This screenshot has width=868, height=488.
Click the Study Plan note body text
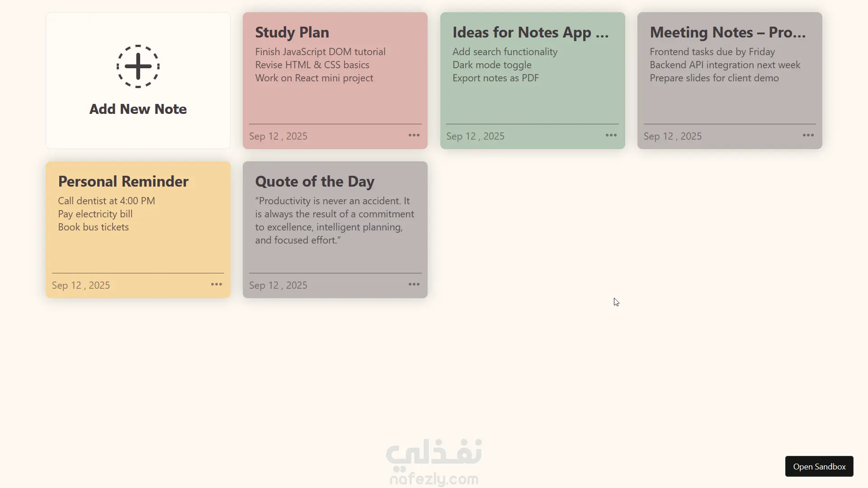click(320, 65)
